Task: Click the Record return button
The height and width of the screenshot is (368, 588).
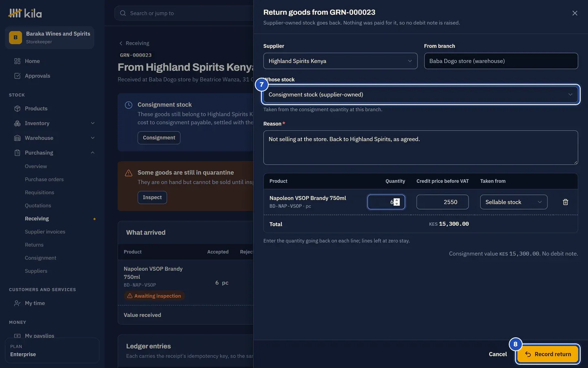Action: coord(548,354)
